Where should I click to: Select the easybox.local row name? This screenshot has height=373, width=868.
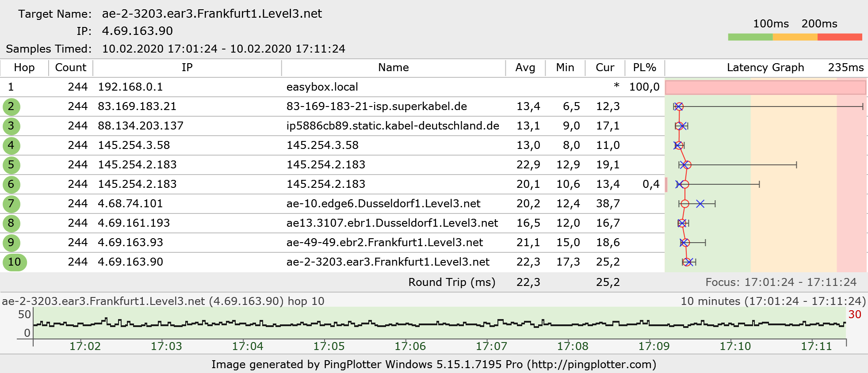coord(322,87)
